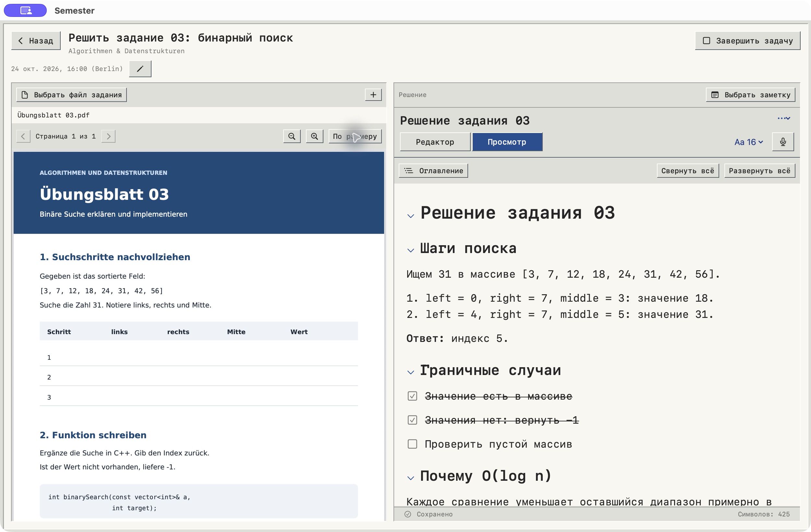Viewport: 811px width, 532px height.
Task: Go to the previous PDF page
Action: pyautogui.click(x=23, y=136)
